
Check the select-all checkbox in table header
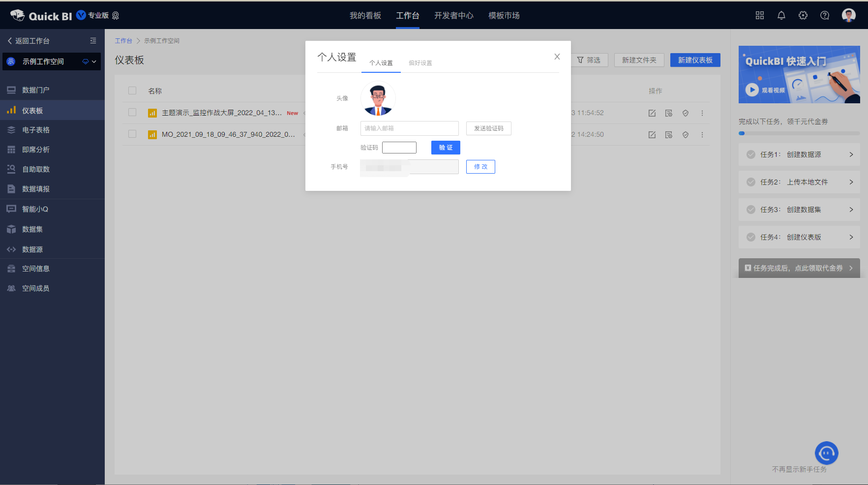pos(132,91)
